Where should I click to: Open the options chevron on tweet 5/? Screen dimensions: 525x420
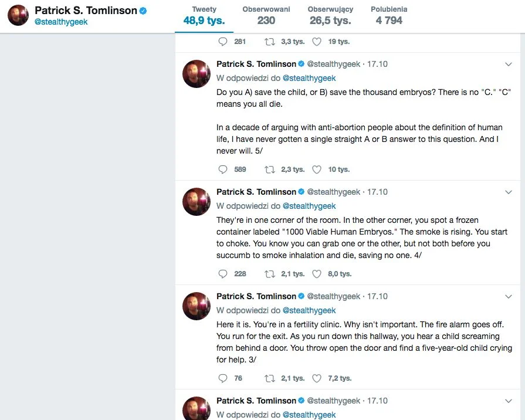coord(508,65)
